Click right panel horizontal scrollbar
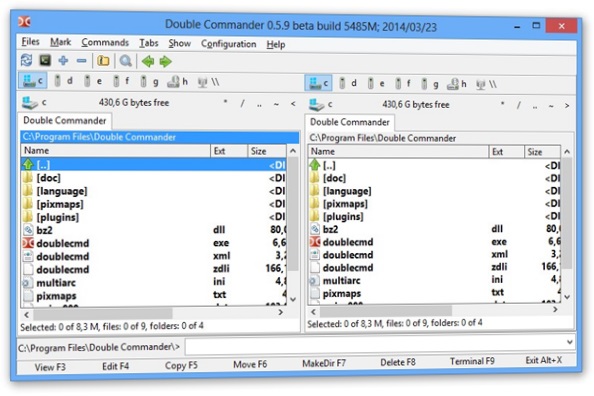 pos(434,311)
